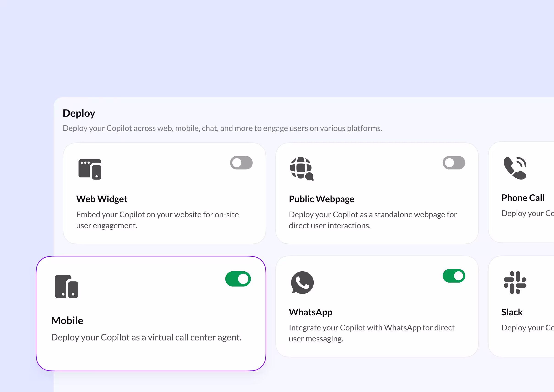
Task: Click the Web Widget browser-and-phone icon
Action: coord(90,169)
